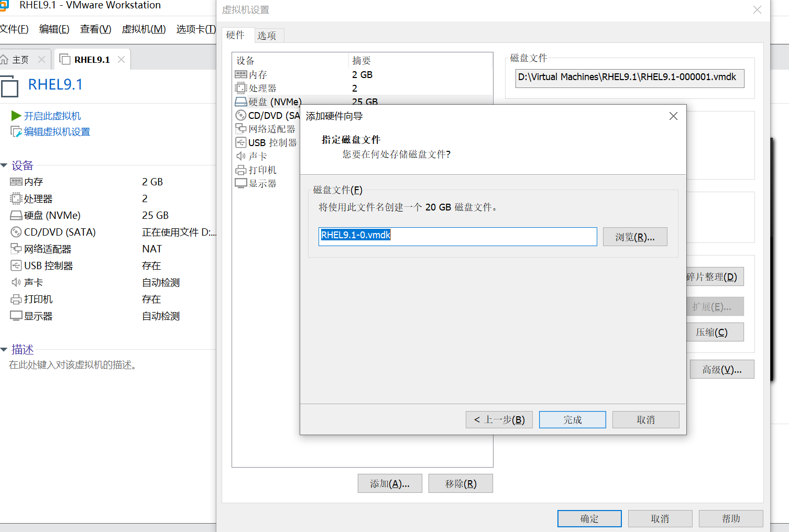The image size is (789, 532).
Task: Click the large RHEL9.1 VM icon in the heading
Action: [9, 86]
